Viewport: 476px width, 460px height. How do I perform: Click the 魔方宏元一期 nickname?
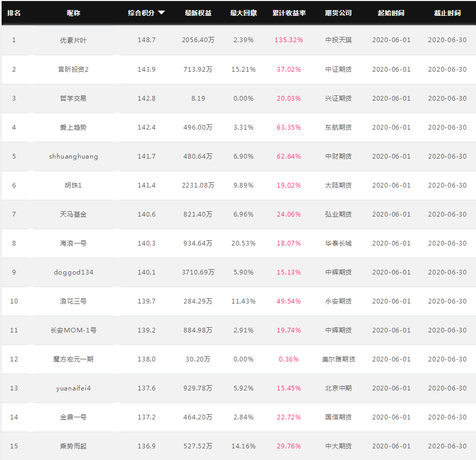(73, 359)
